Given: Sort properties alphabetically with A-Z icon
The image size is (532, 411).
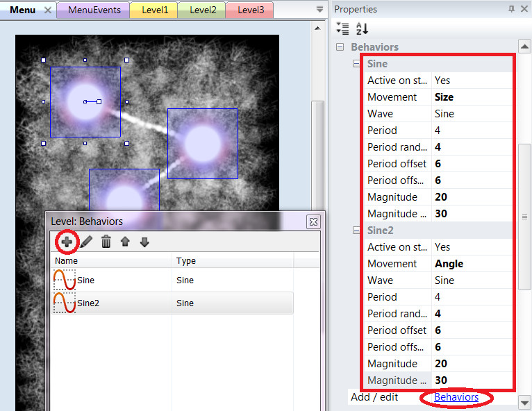Looking at the screenshot, I should click(x=362, y=28).
